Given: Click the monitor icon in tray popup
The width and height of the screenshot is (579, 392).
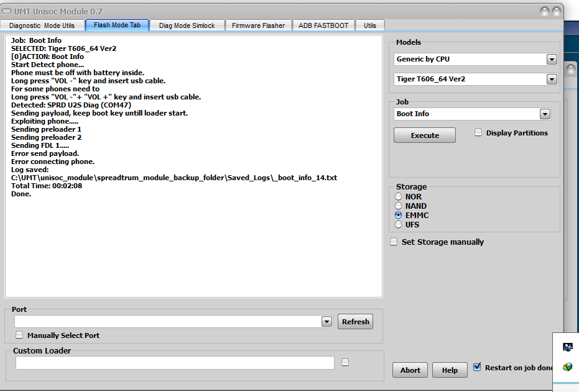Looking at the screenshot, I should (x=568, y=347).
